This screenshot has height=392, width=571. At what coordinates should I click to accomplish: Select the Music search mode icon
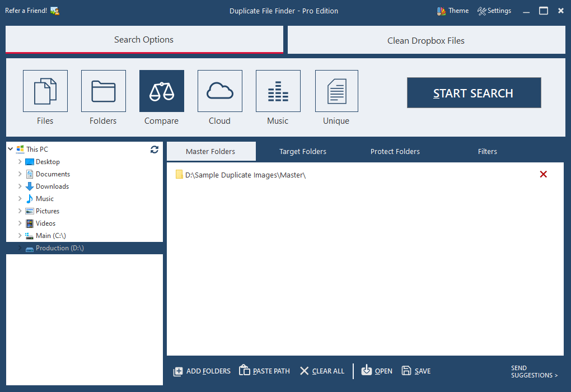(x=278, y=91)
